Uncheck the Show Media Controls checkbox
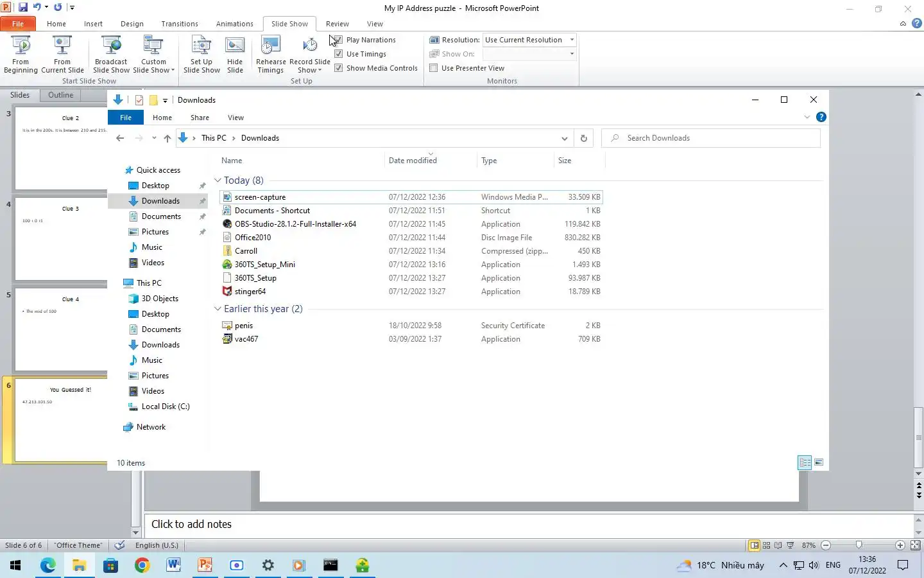This screenshot has width=924, height=578. click(x=338, y=68)
